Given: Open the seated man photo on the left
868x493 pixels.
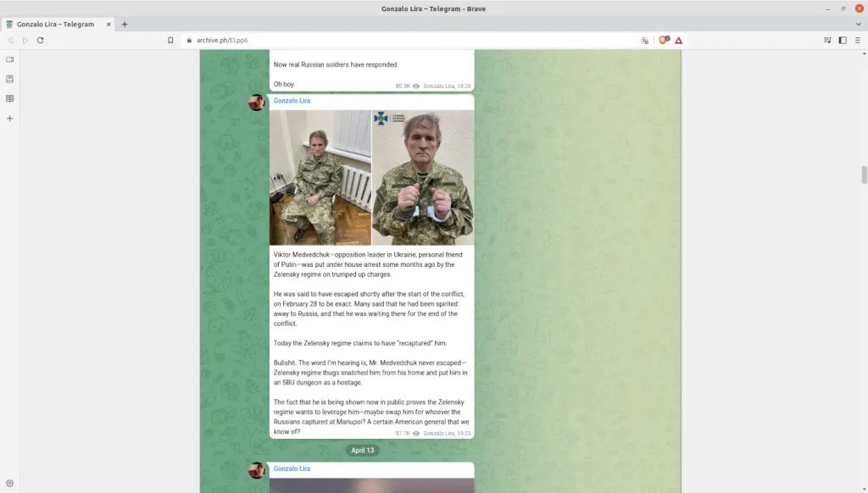Looking at the screenshot, I should (x=320, y=178).
